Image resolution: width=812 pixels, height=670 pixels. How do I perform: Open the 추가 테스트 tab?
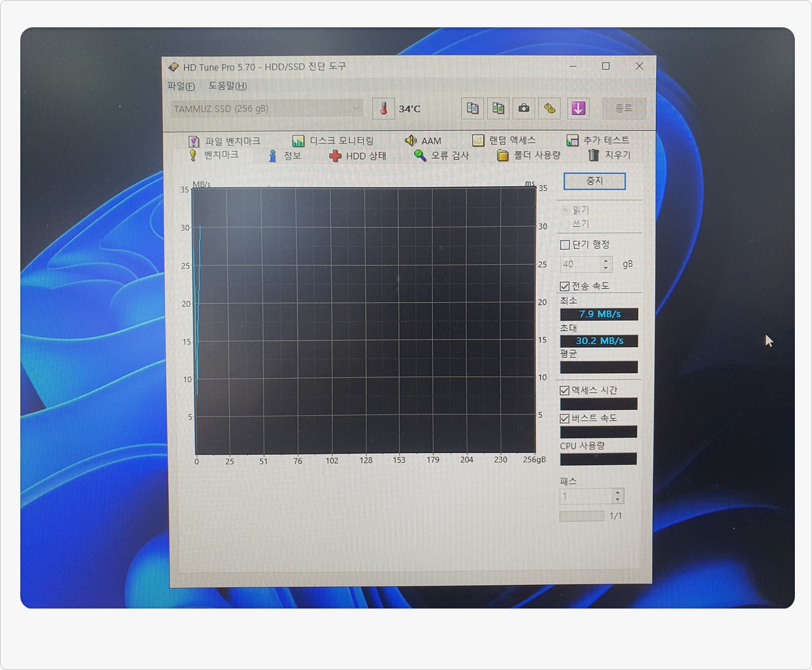598,140
